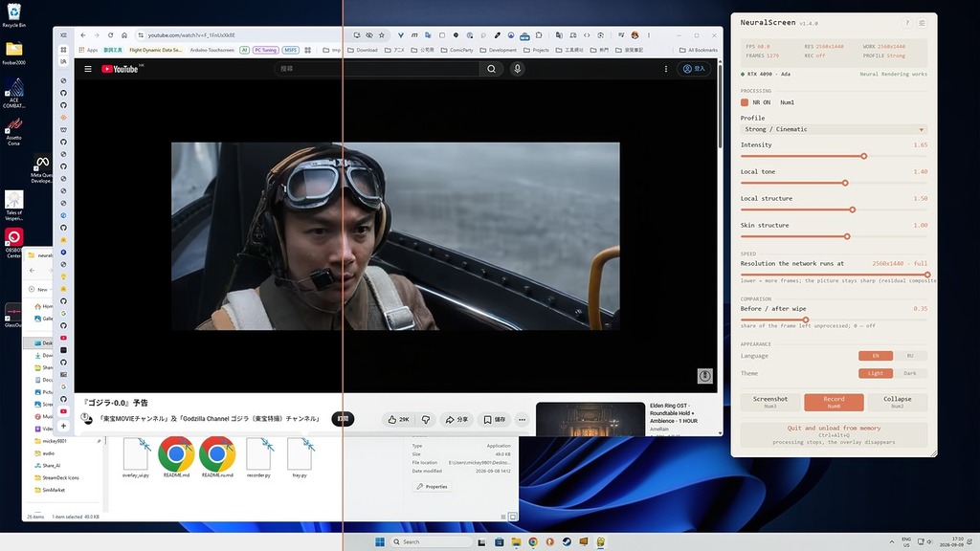Click Quit and unload from memory
The height and width of the screenshot is (551, 980).
(x=834, y=434)
